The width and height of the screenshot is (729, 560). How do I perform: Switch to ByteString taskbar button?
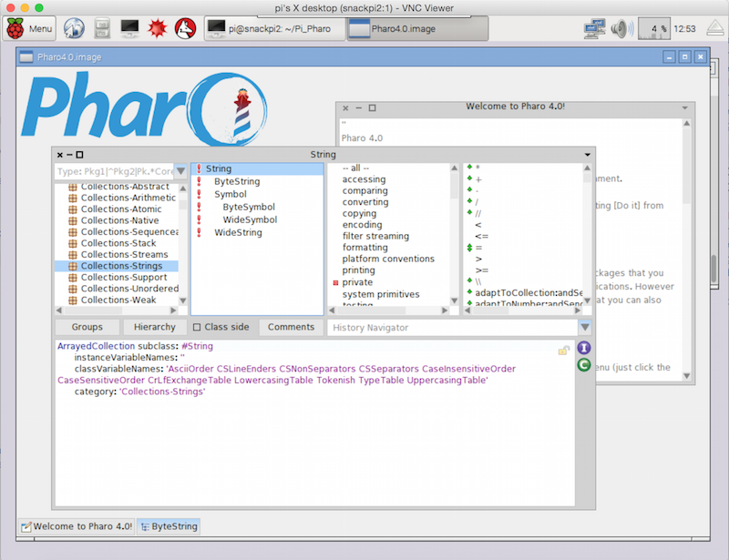(169, 526)
